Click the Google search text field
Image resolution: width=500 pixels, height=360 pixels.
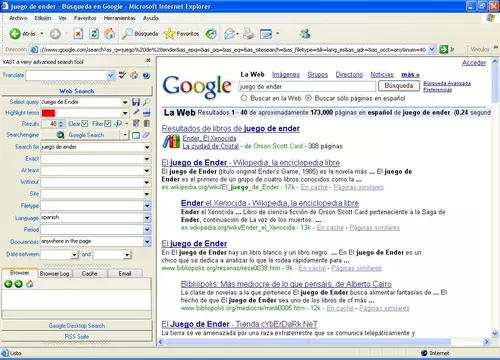tap(307, 87)
